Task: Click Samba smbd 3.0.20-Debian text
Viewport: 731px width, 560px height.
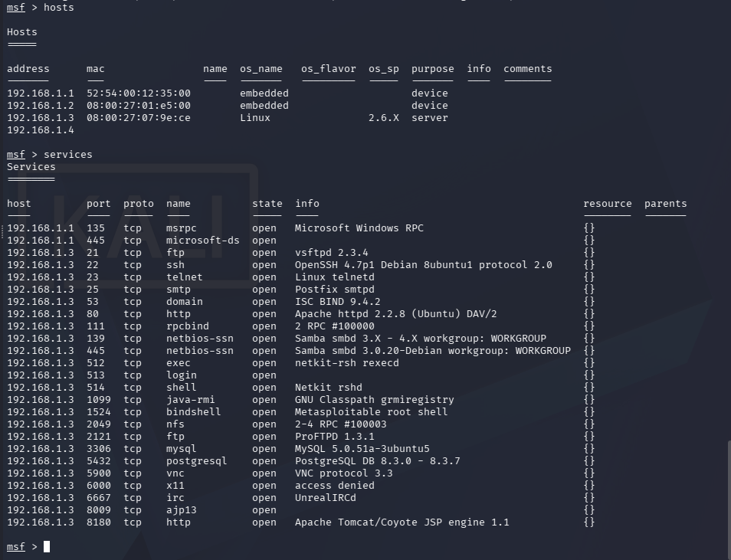Action: pyautogui.click(x=433, y=351)
